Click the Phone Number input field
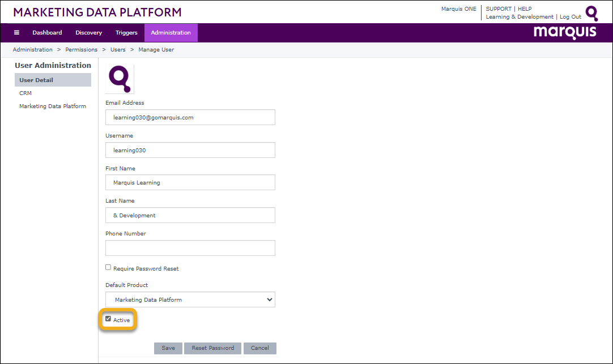Viewport: 613px width, 364px height. coord(190,248)
